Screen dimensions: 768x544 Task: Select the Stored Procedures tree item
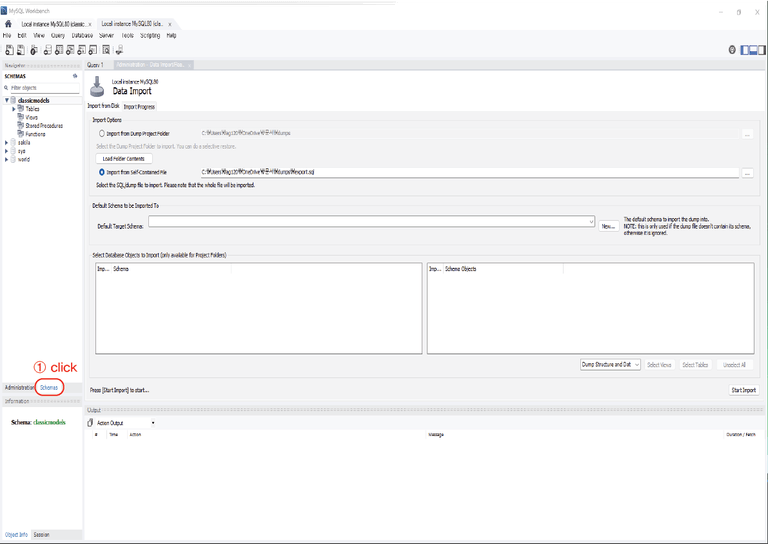click(44, 125)
